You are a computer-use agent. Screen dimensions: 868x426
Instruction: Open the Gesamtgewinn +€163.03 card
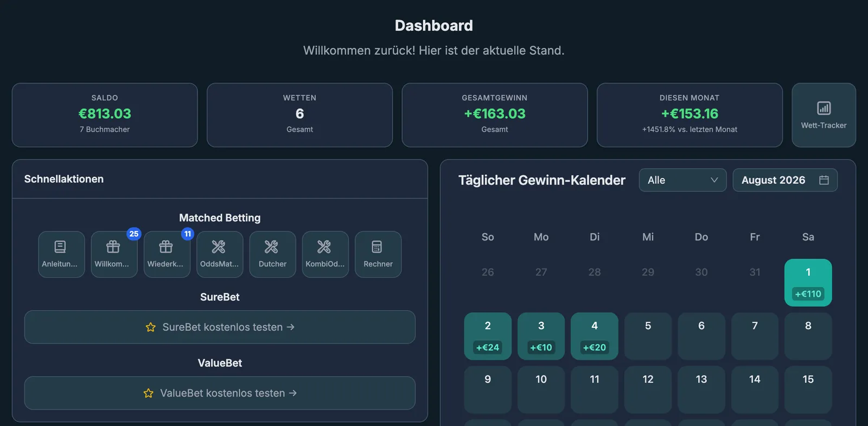(495, 115)
